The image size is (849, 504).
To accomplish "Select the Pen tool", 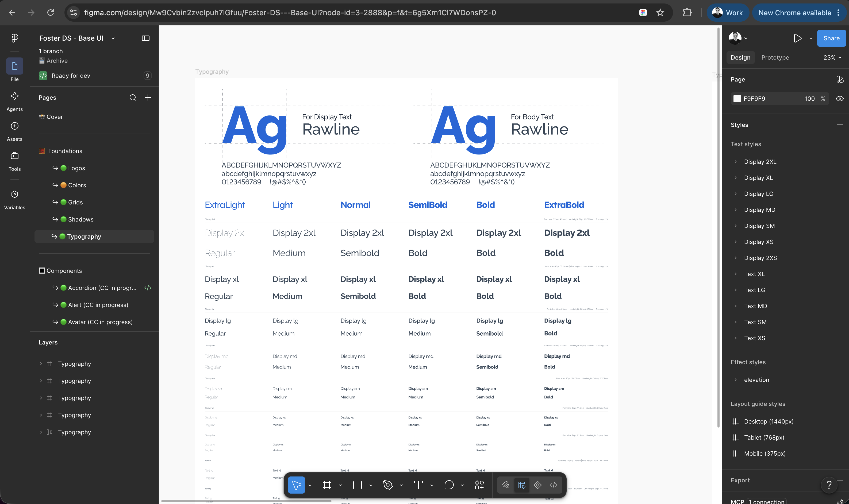I will point(388,485).
